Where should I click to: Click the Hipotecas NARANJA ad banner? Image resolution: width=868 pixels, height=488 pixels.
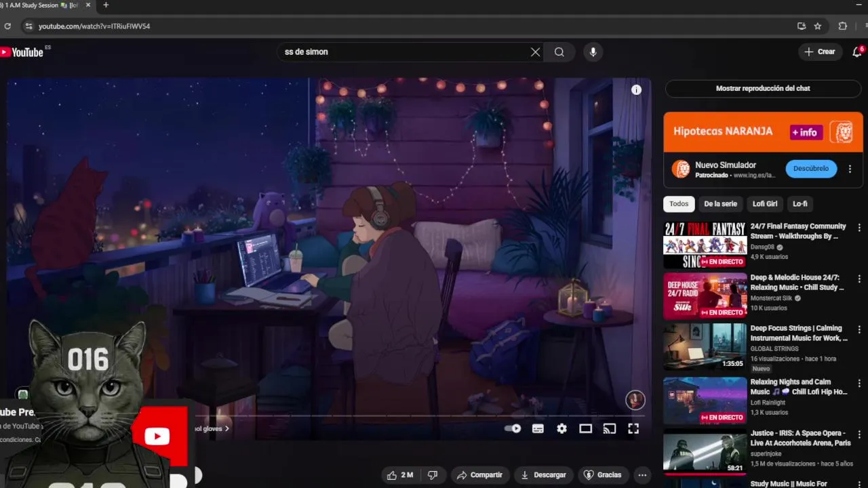pyautogui.click(x=763, y=132)
